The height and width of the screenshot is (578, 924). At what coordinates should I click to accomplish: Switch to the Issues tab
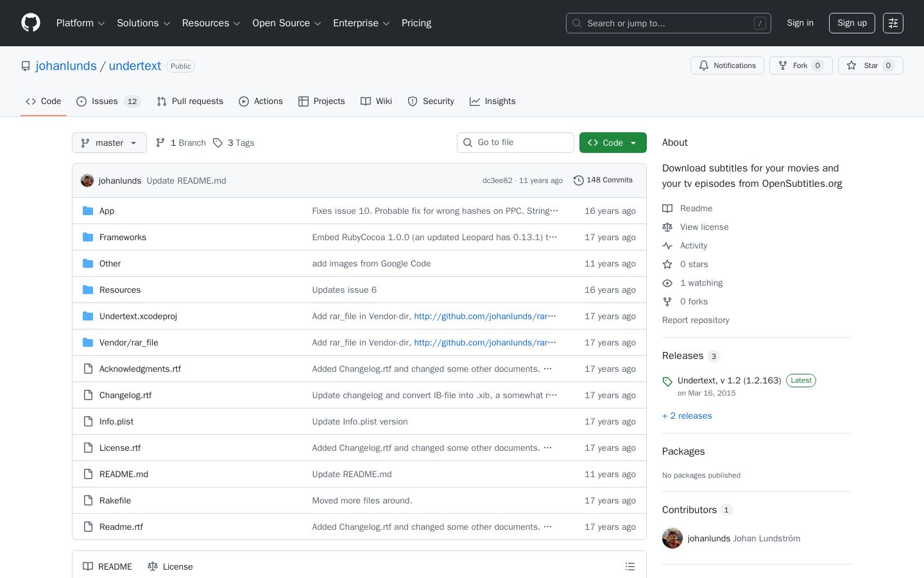(x=108, y=101)
